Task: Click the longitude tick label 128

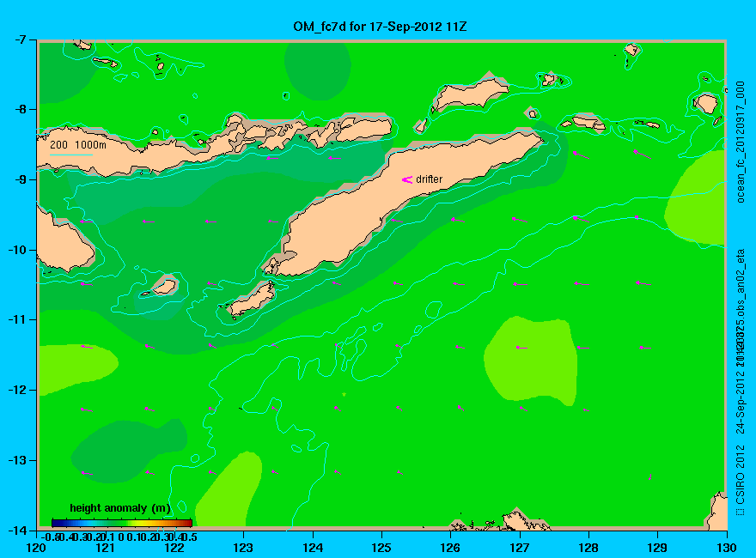Action: pyautogui.click(x=588, y=548)
